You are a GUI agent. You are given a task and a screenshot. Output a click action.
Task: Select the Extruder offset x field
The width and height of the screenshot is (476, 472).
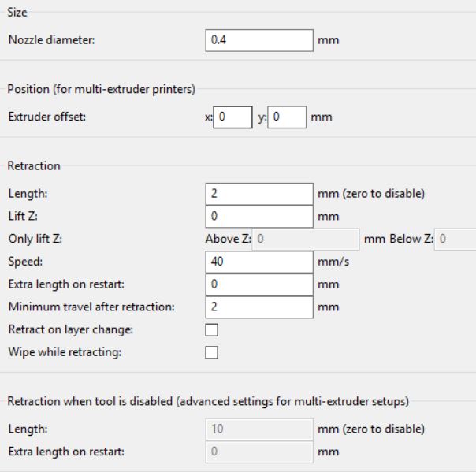(232, 117)
